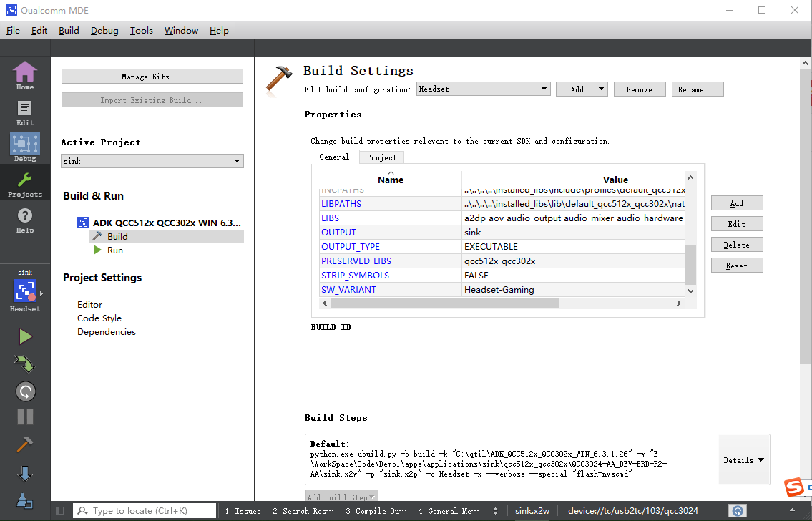This screenshot has height=521, width=812.
Task: Open the Window menu
Action: tap(181, 31)
